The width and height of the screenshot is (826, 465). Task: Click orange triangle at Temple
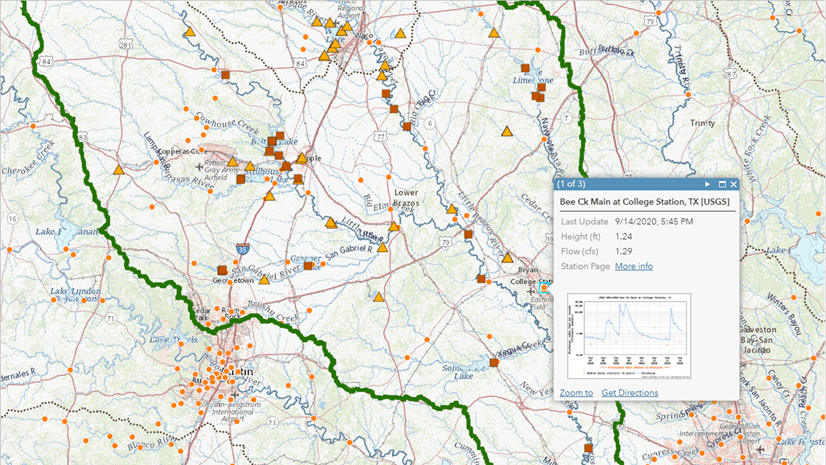[301, 158]
